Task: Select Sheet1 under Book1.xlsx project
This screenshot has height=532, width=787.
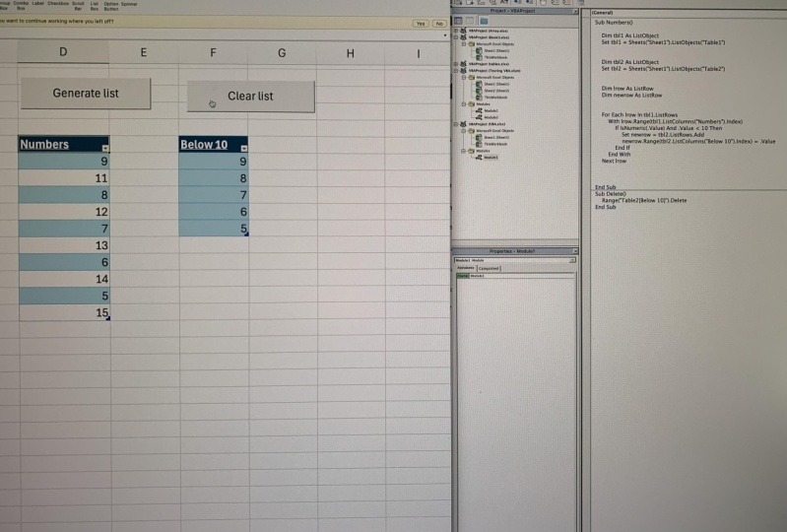Action: (496, 50)
